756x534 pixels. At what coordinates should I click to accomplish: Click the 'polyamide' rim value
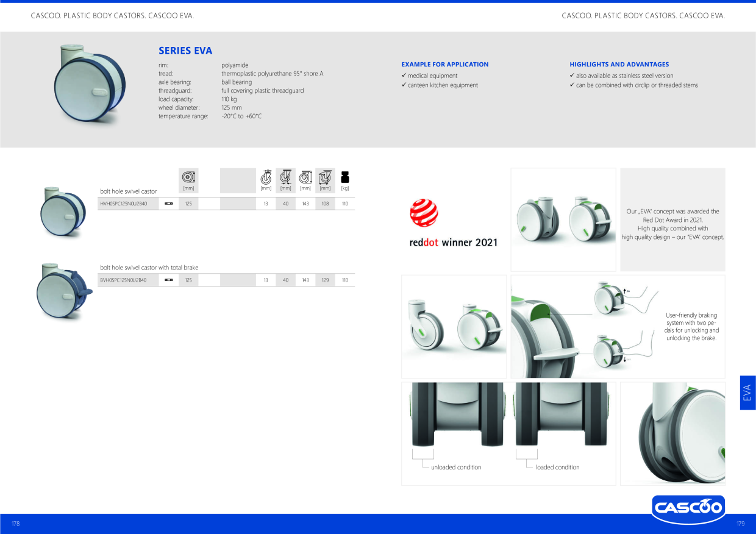[235, 65]
